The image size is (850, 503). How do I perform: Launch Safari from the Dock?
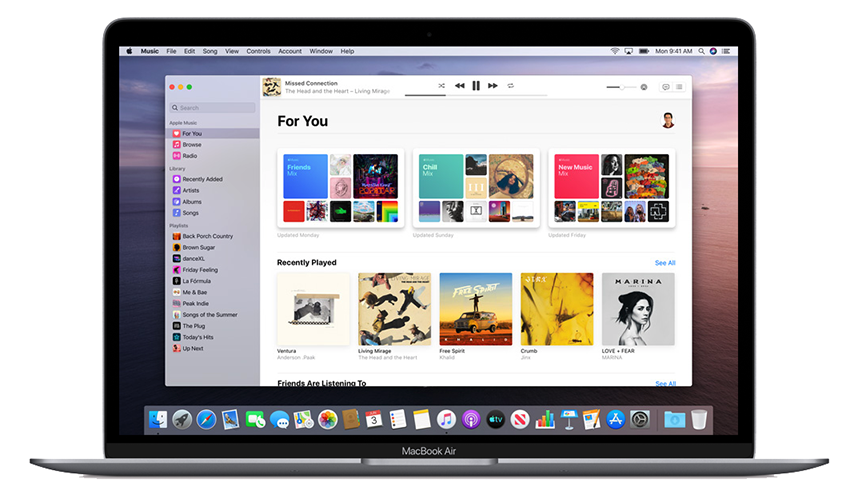(x=206, y=420)
